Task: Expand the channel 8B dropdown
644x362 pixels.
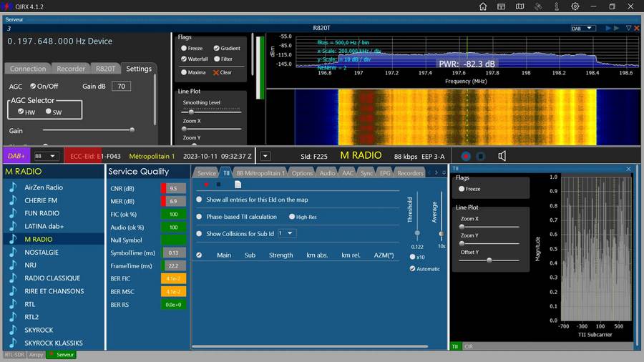Action: (45, 157)
